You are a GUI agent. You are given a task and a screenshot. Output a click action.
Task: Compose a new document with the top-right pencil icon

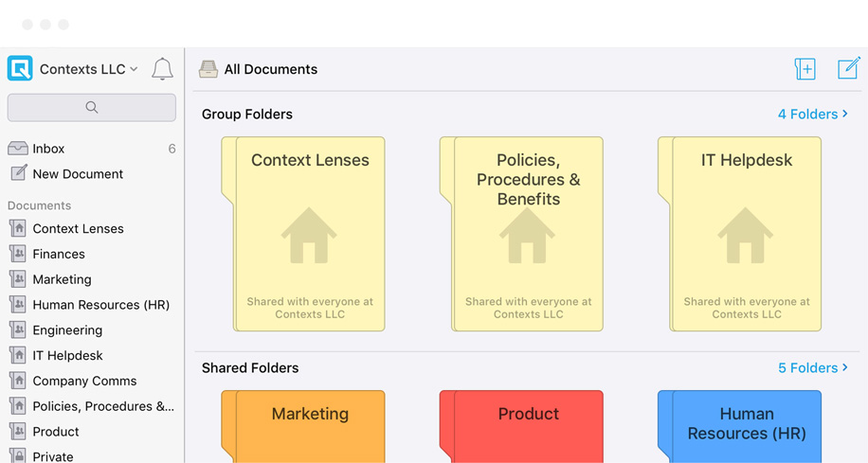click(x=849, y=68)
